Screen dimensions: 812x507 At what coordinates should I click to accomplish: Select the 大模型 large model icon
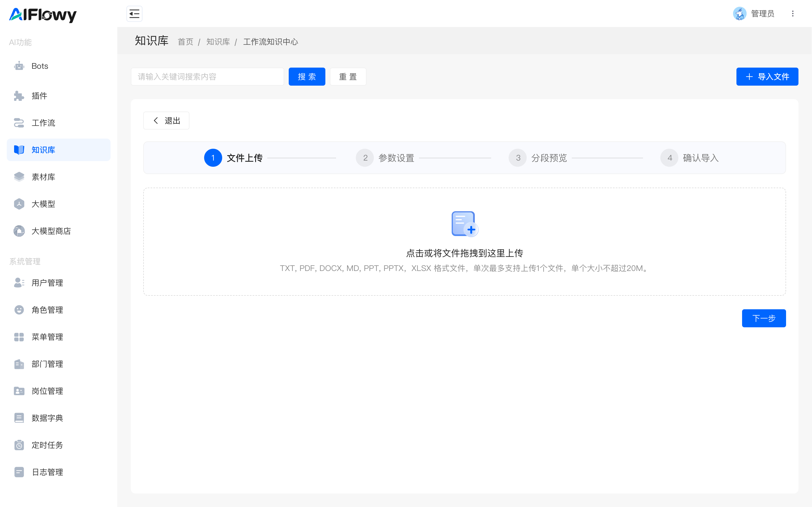pos(19,204)
